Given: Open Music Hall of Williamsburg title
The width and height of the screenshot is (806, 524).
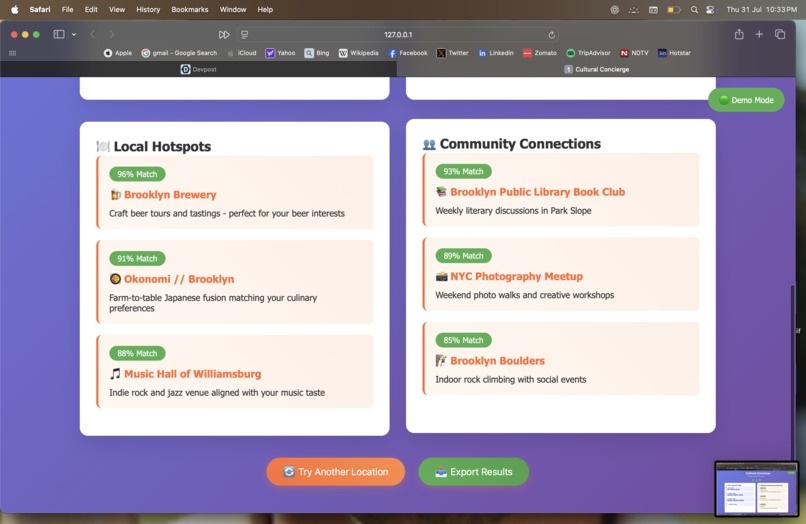Looking at the screenshot, I should tap(192, 374).
